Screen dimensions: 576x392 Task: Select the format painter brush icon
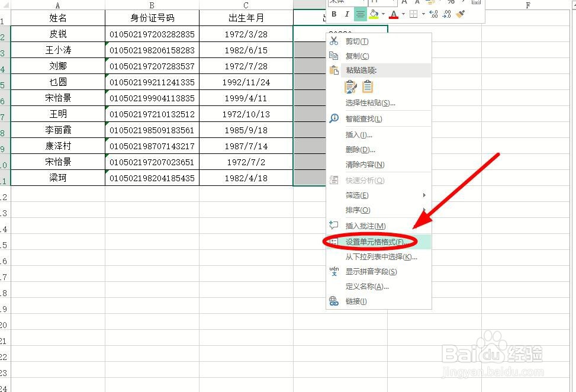click(461, 14)
